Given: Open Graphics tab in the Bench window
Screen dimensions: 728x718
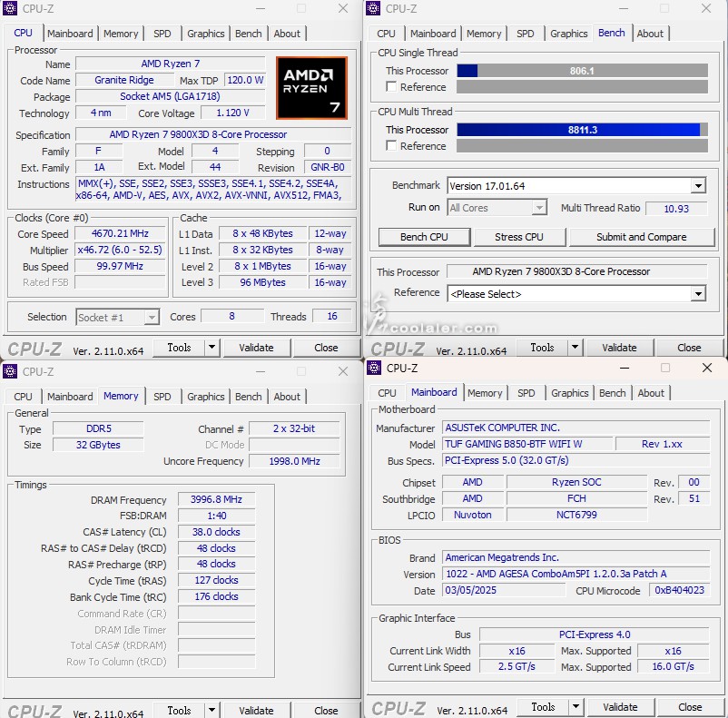Looking at the screenshot, I should (x=569, y=34).
